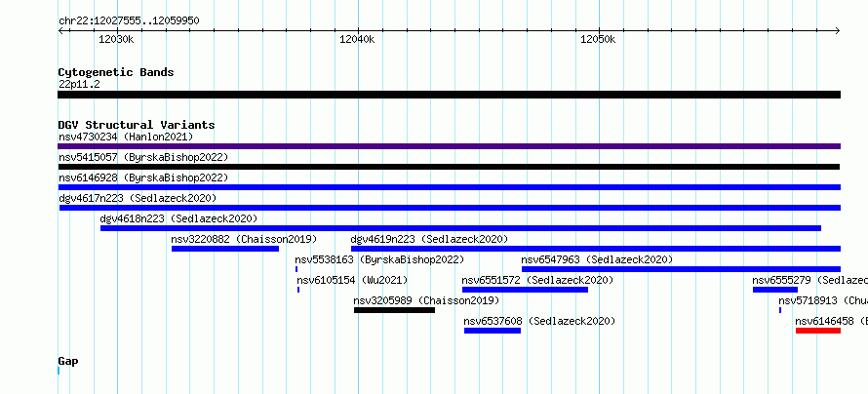This screenshot has width=868, height=394.
Task: Select the blue nsv6555279 feature bar
Action: click(x=775, y=290)
